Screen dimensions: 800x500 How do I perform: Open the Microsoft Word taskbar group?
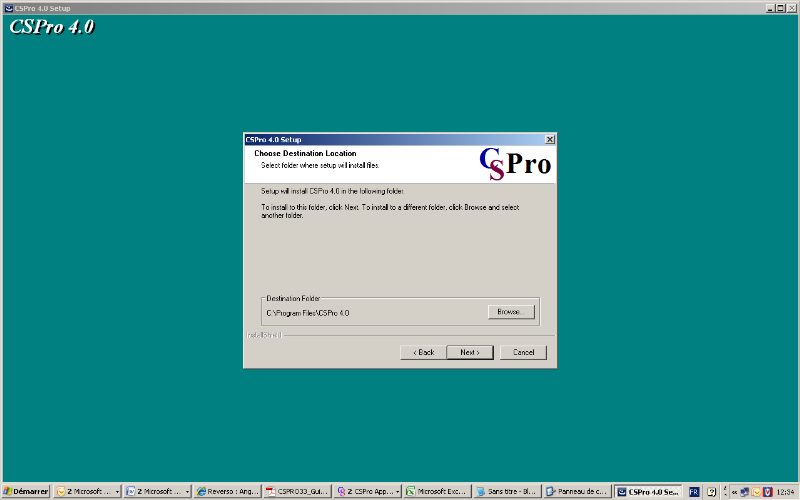tap(158, 491)
